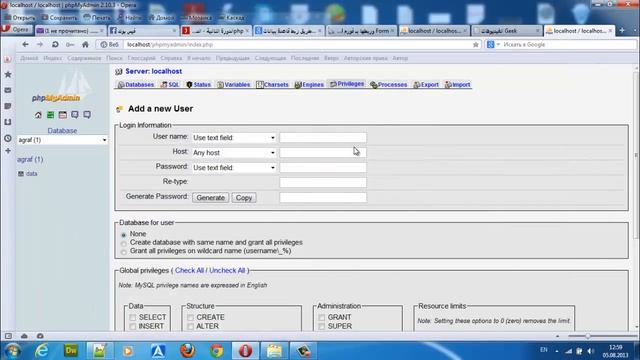Click the green icon beside the Home icon
The image size is (640, 360).
tap(50, 115)
